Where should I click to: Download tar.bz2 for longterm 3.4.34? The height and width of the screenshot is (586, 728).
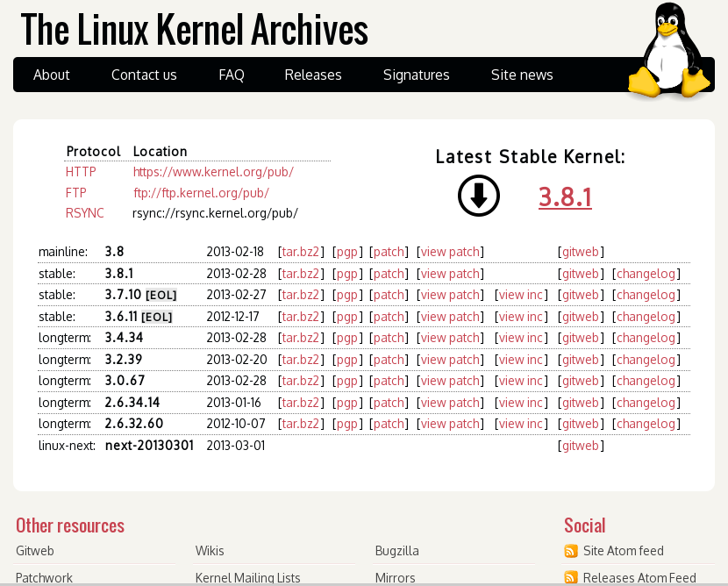pos(301,338)
